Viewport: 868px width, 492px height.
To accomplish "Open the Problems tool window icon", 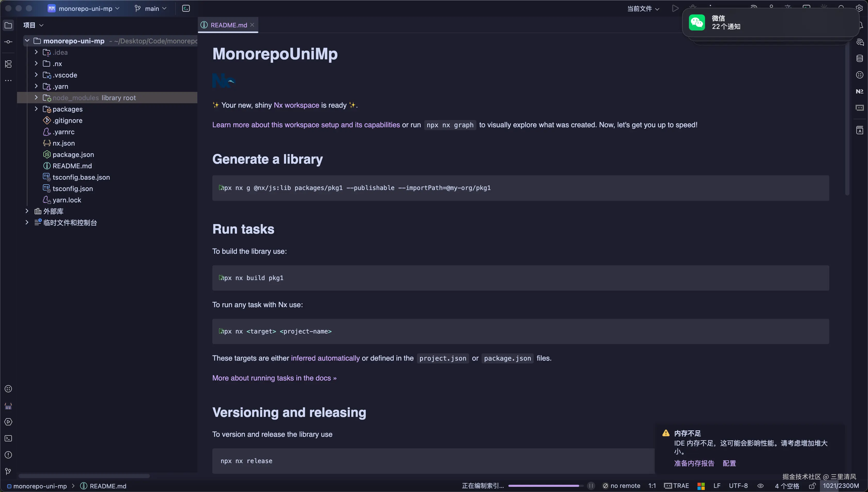I will (9, 455).
